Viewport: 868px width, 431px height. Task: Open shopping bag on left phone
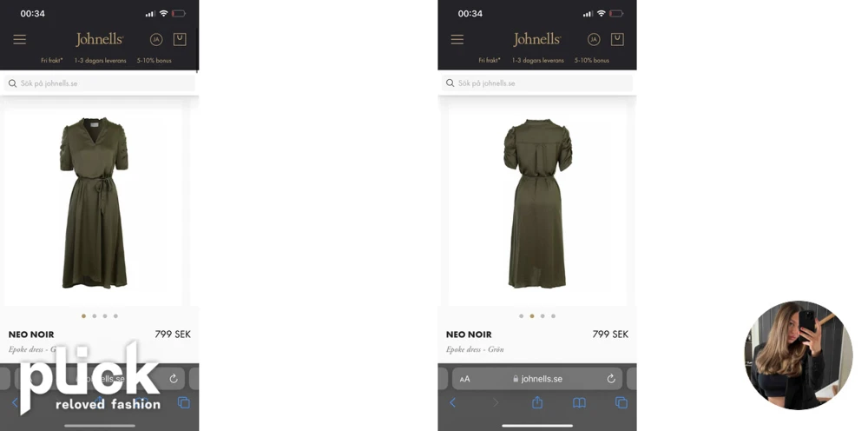(x=180, y=39)
